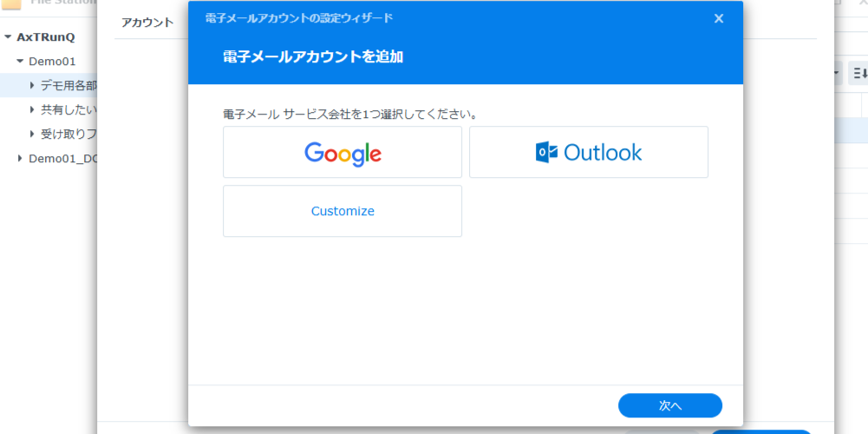The width and height of the screenshot is (868, 434).
Task: Switch to the アカウント tab
Action: (x=147, y=23)
